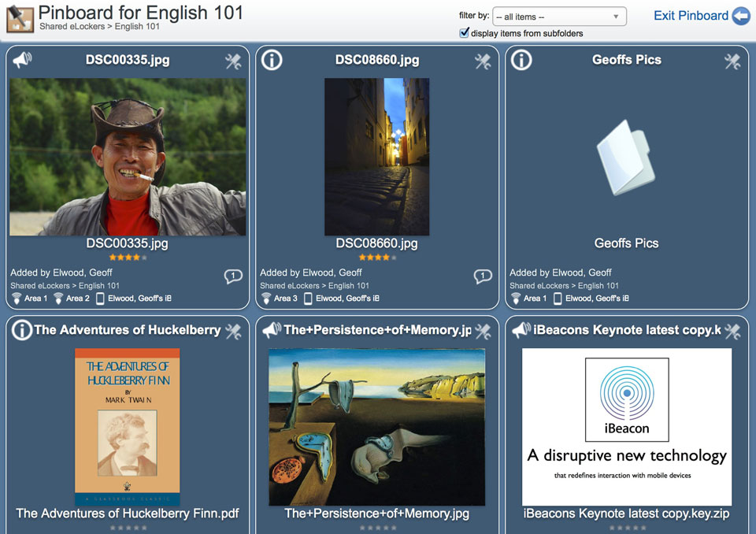Click 'Shared eLockers > English 101' on Geoffs Pics card
The image size is (756, 534).
[565, 286]
